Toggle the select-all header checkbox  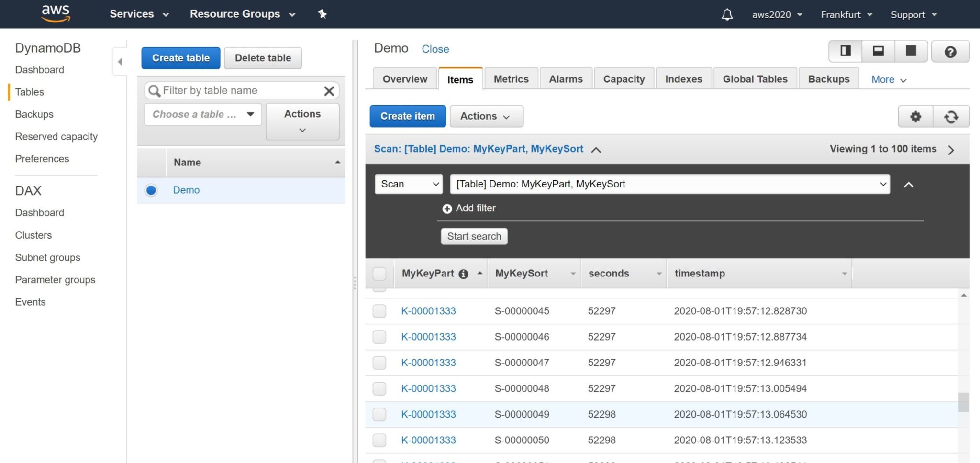pyautogui.click(x=379, y=274)
